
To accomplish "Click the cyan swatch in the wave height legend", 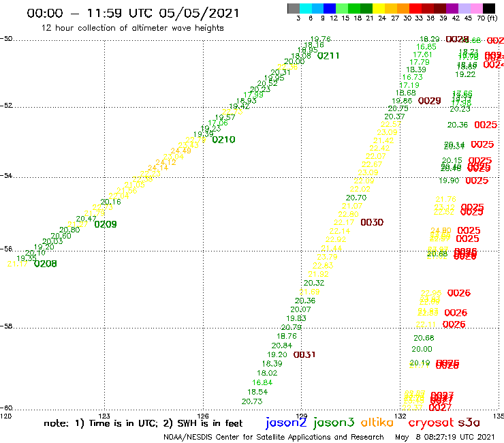I will (x=306, y=8).
